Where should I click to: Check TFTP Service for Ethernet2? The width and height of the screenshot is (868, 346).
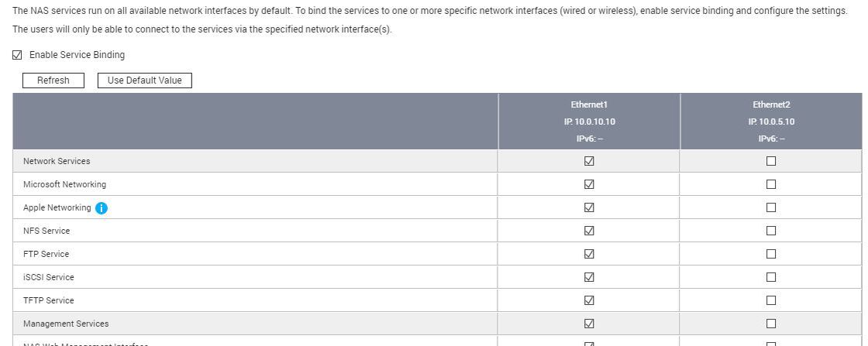771,300
